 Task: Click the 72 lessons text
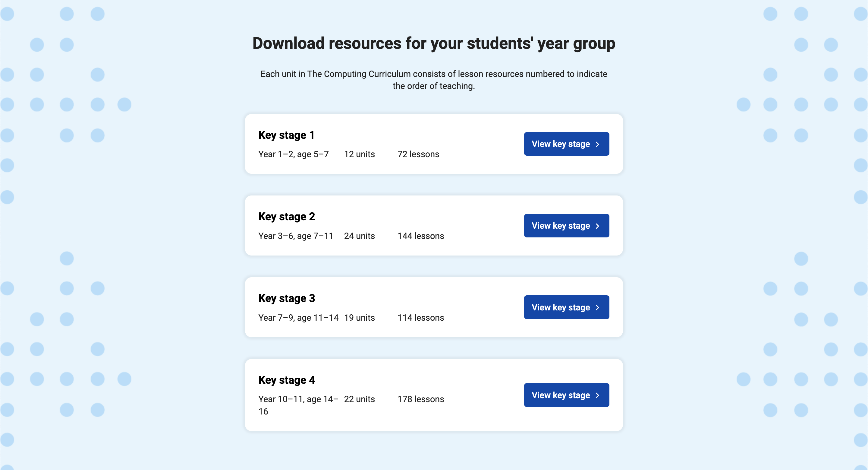[x=418, y=154]
